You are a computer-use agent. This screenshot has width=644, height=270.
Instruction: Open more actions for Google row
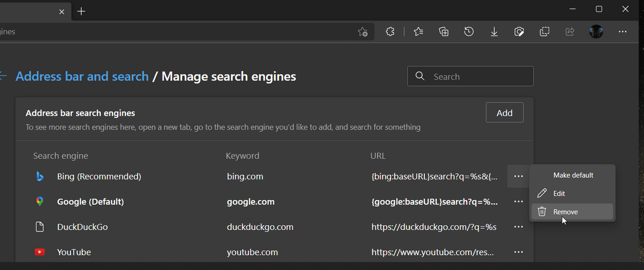pyautogui.click(x=518, y=202)
